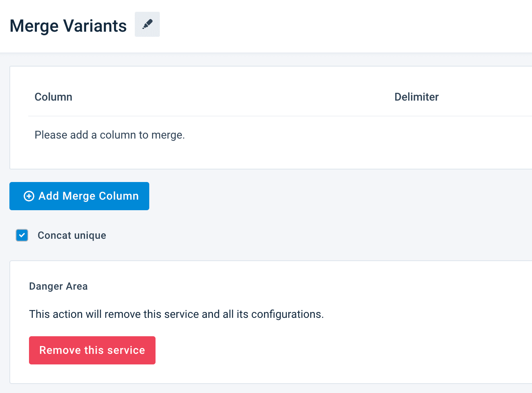Screen dimensions: 532x393
Task: Click the plus circle icon on Add Merge Column
Action: tap(29, 196)
